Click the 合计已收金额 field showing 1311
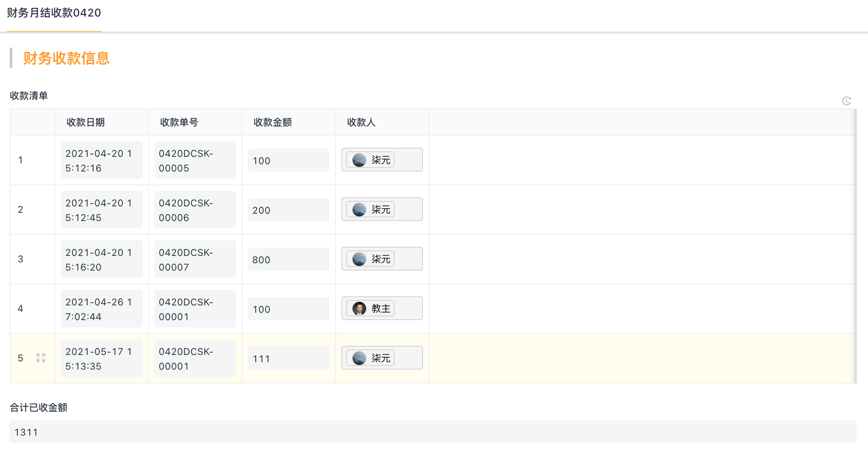Viewport: 868px width, 454px height. (x=433, y=432)
